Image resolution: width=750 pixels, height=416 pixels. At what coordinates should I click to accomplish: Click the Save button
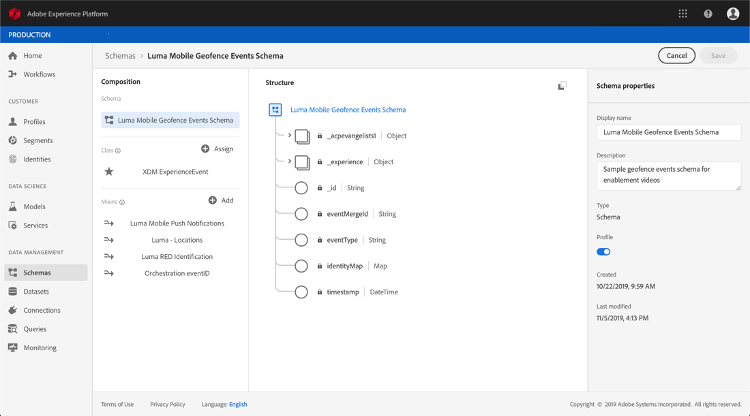[718, 55]
